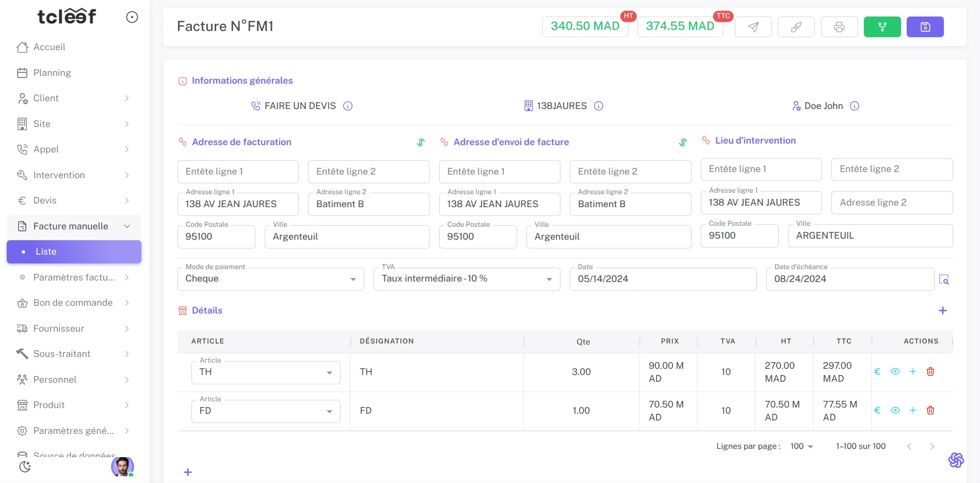Image resolution: width=980 pixels, height=483 pixels.
Task: Toggle dark mode moon icon
Action: point(25,467)
